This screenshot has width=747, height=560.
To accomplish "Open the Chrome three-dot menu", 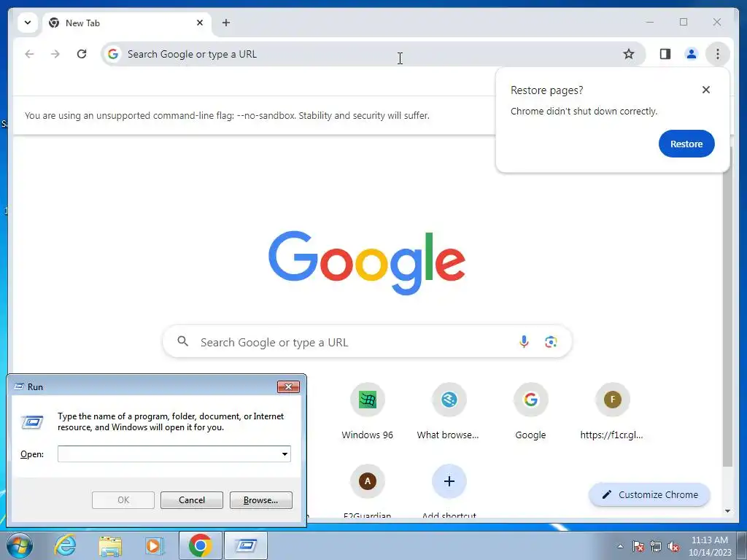I will 718,54.
